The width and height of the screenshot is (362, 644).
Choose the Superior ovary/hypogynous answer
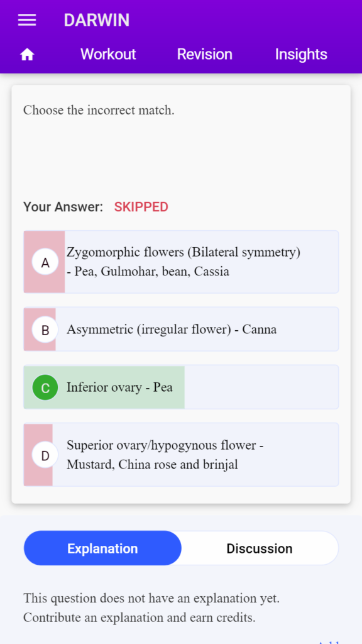click(165, 455)
